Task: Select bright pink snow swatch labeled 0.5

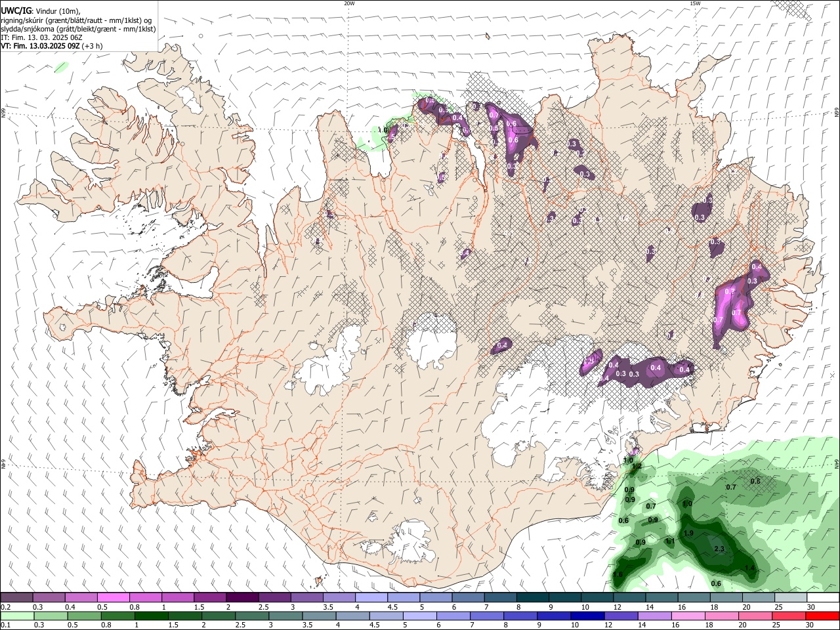Action: coord(113,598)
